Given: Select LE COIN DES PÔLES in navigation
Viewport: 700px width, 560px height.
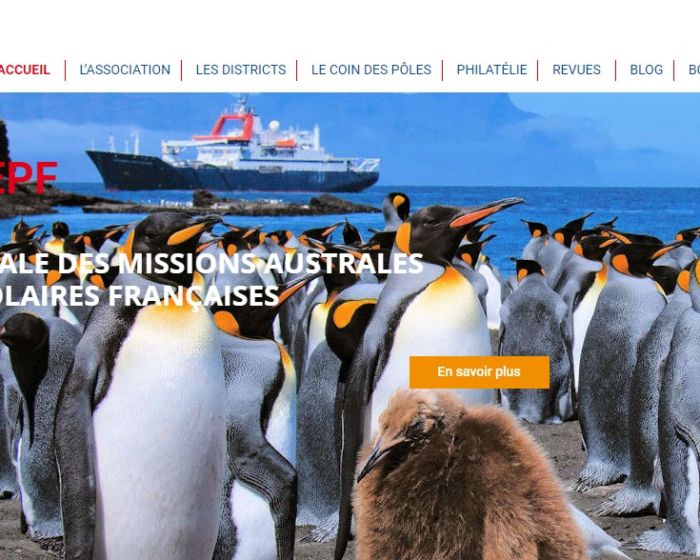Looking at the screenshot, I should (x=371, y=70).
